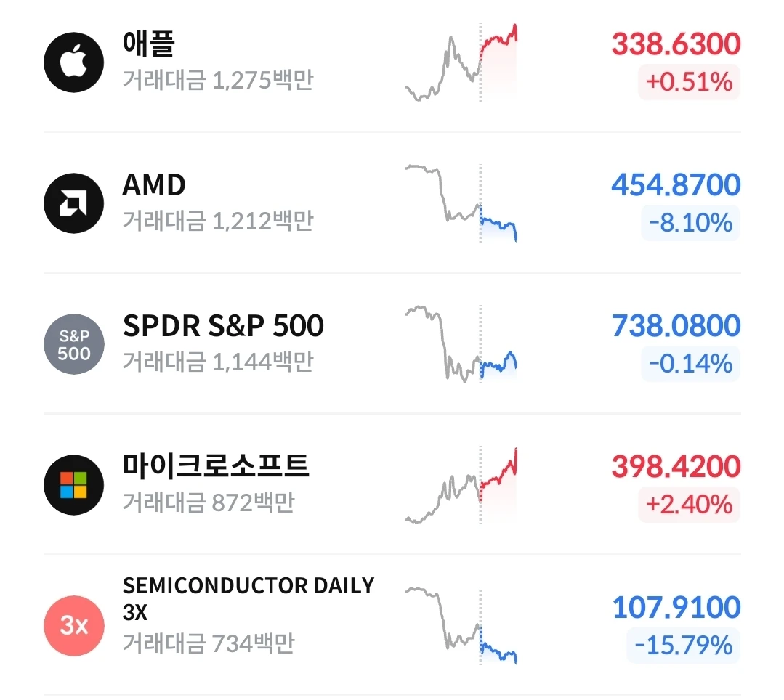The height and width of the screenshot is (700, 784).
Task: Open the Microsoft four-color logo icon
Action: point(74,485)
